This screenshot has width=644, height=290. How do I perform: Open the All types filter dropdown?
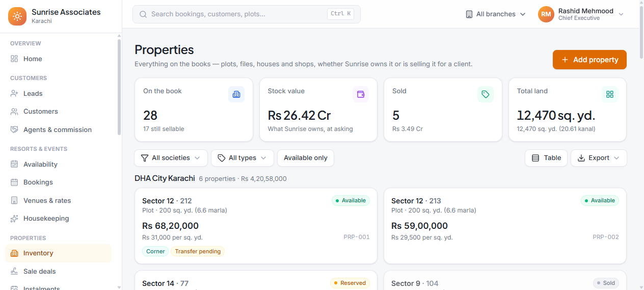point(243,158)
